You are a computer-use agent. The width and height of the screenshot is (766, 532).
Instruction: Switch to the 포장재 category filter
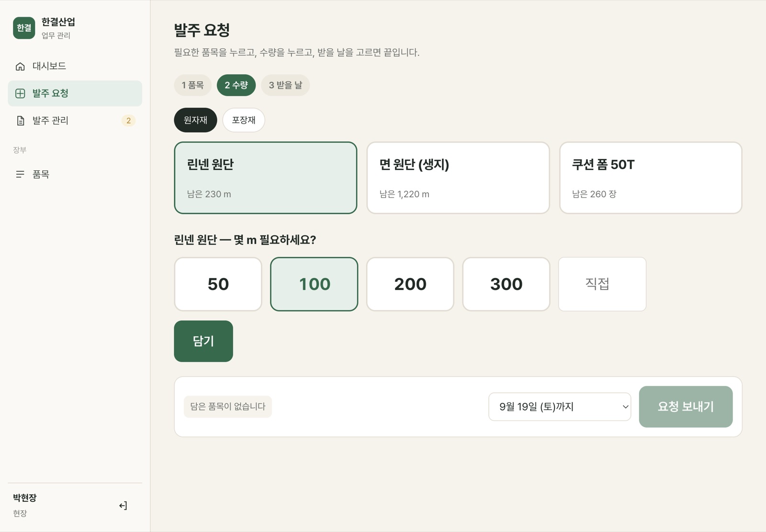(244, 120)
